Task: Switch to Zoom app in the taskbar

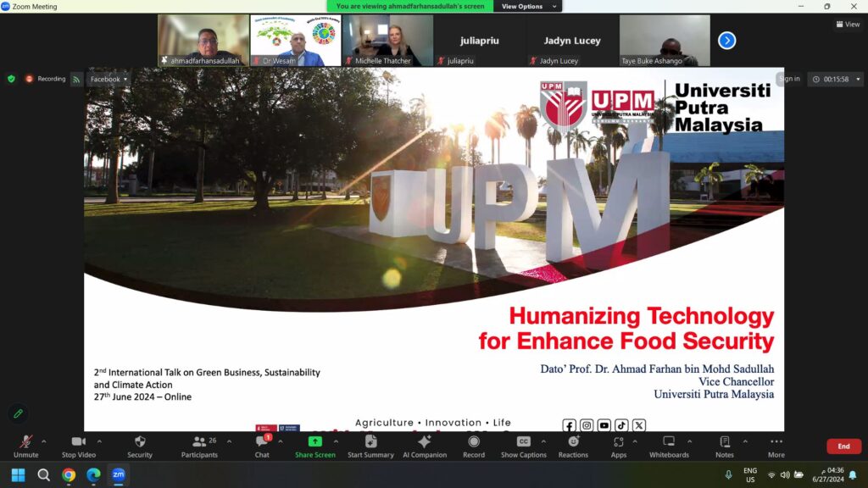Action: point(119,474)
